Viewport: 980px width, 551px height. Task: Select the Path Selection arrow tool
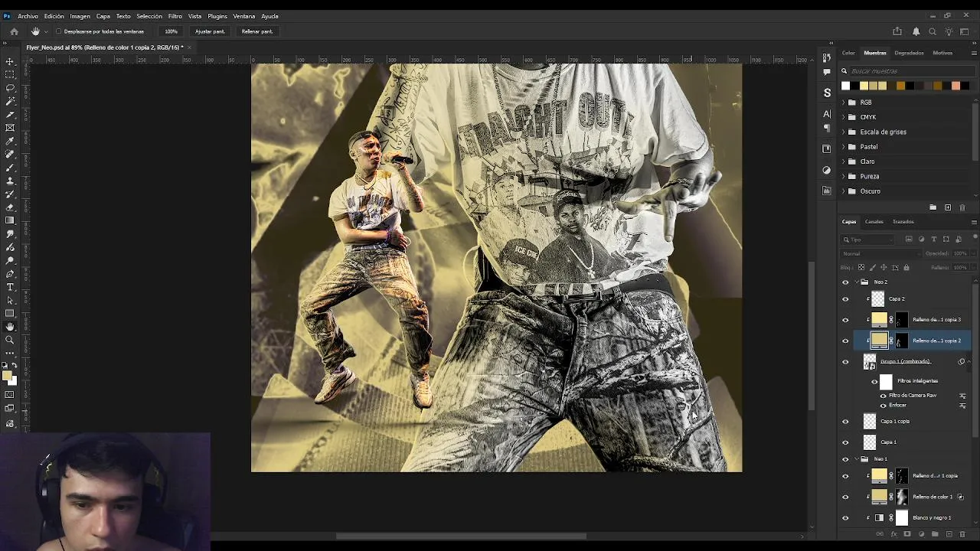point(10,300)
